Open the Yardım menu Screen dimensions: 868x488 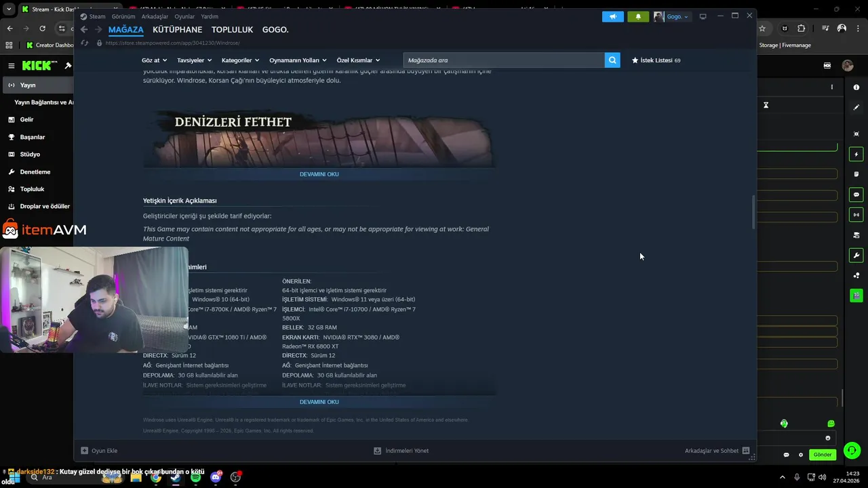click(x=210, y=16)
